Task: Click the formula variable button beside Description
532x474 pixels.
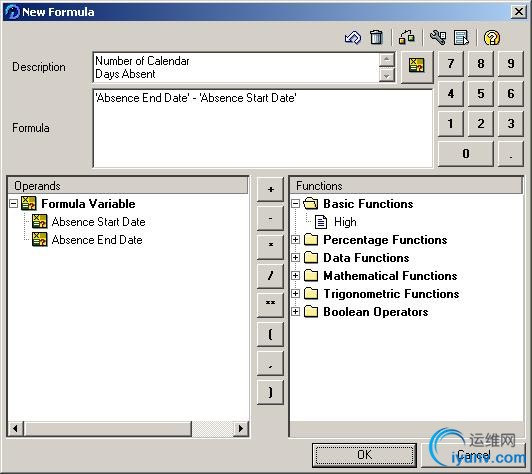Action: [417, 67]
